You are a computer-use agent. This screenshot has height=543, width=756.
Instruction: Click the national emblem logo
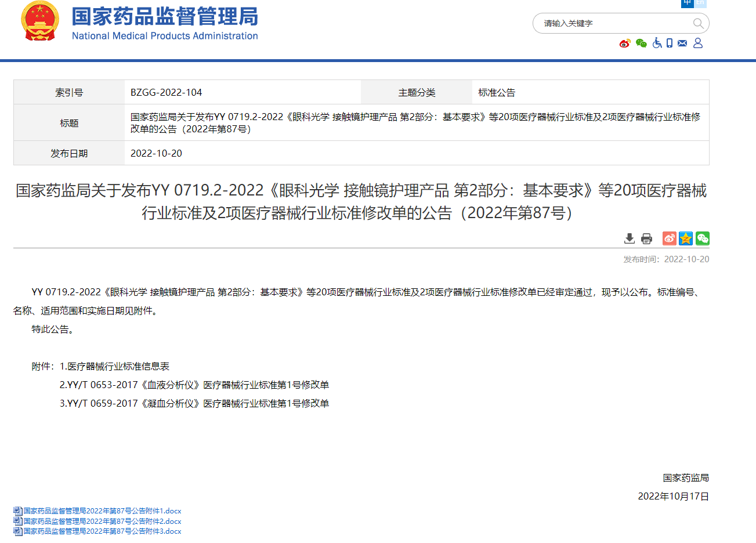(40, 21)
